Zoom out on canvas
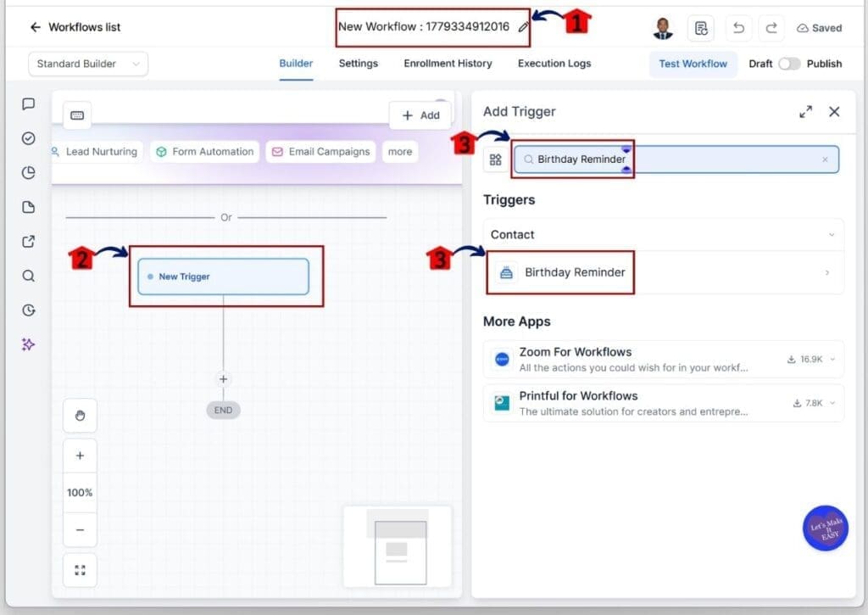 pos(80,529)
